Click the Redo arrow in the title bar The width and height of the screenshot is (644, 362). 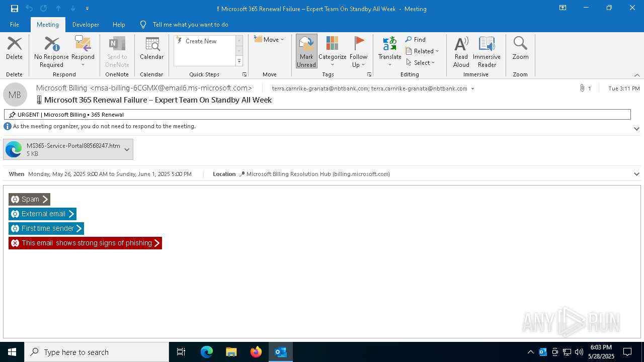(x=44, y=9)
